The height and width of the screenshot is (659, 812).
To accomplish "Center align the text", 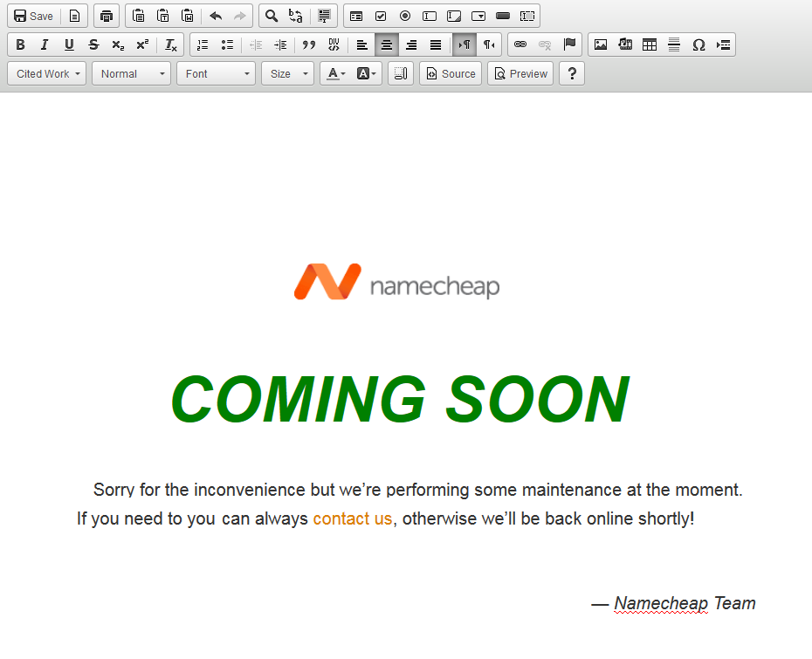I will point(386,45).
